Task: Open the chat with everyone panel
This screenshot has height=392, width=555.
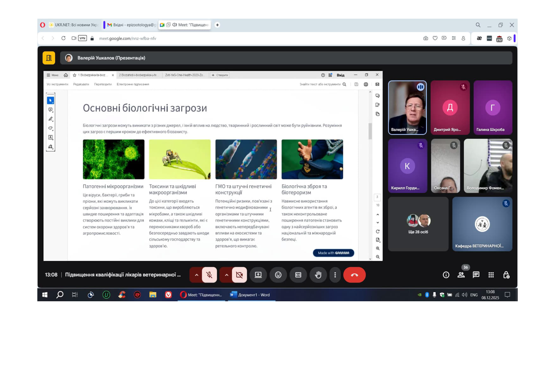Action: click(x=476, y=275)
